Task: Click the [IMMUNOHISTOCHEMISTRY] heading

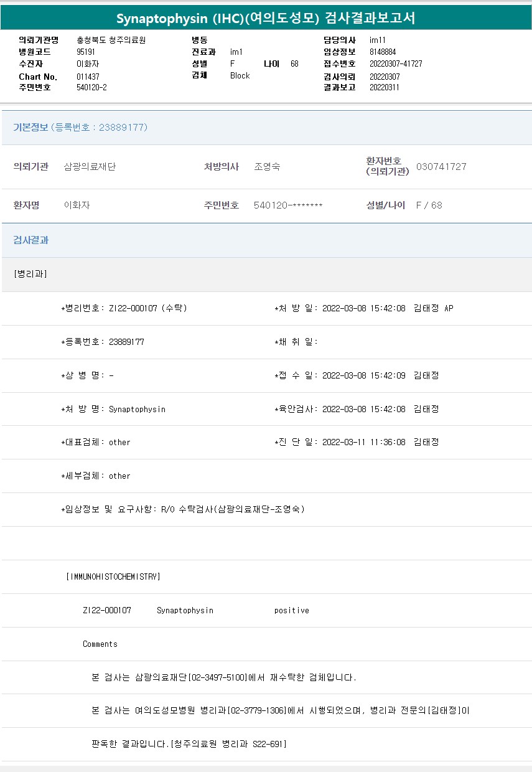Action: [x=113, y=577]
